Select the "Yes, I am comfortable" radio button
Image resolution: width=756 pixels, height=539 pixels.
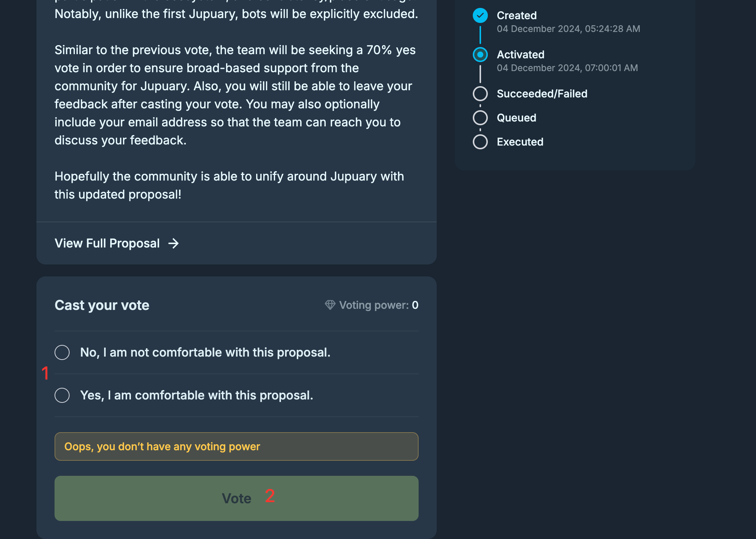(x=62, y=395)
